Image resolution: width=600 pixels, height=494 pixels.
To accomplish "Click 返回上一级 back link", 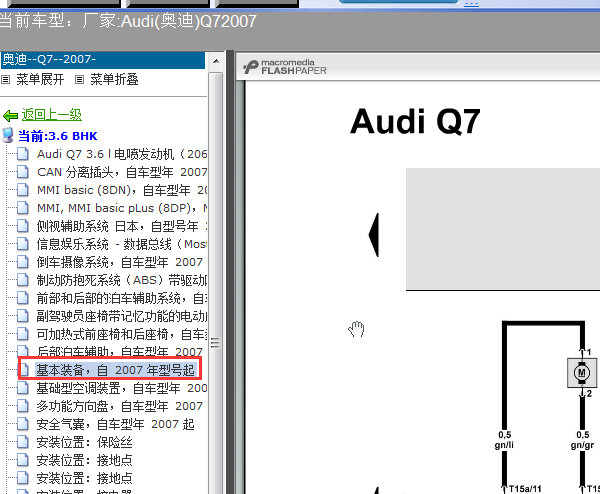I will 51,114.
